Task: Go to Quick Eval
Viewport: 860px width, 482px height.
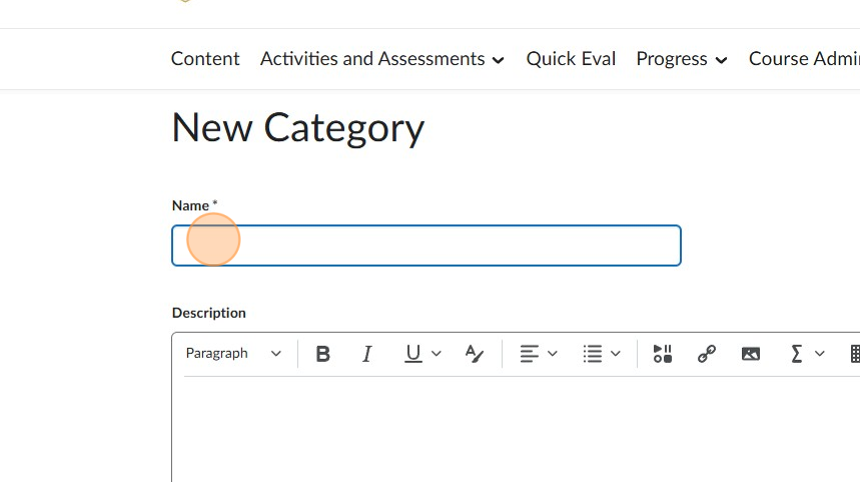Action: point(571,59)
